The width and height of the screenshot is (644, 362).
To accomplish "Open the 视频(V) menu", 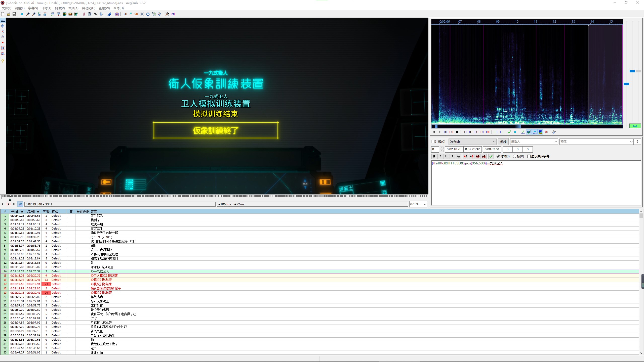I will click(x=60, y=8).
